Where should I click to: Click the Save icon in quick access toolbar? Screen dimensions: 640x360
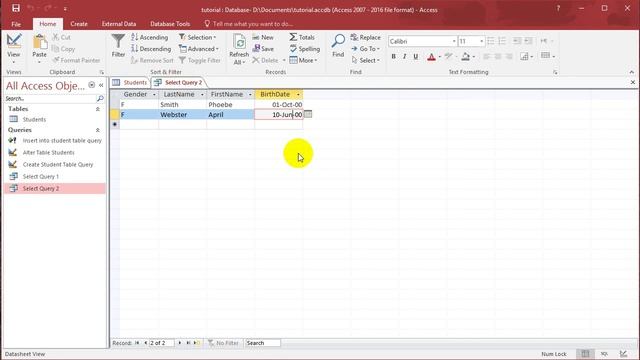point(16,8)
